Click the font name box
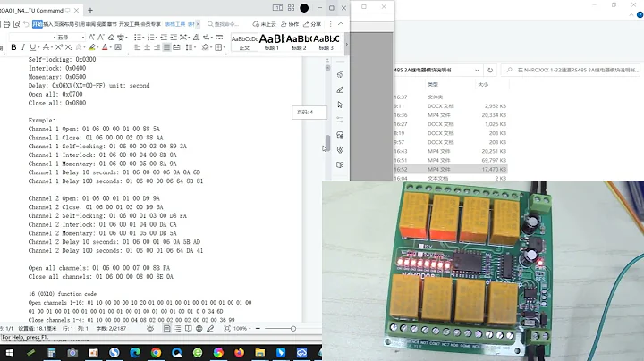 32,37
